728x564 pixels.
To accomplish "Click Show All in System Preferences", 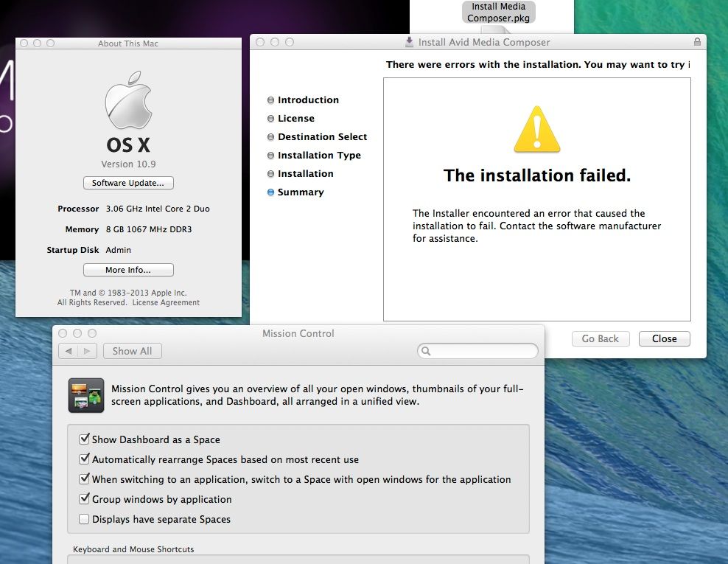I will click(133, 351).
